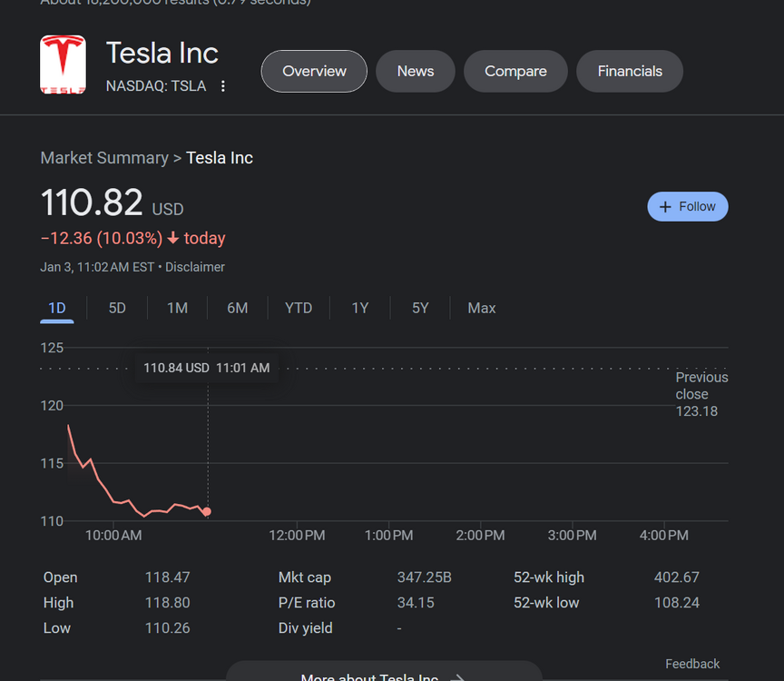Open the Market Summary breadcrumb link
The height and width of the screenshot is (681, 784).
pyautogui.click(x=104, y=158)
